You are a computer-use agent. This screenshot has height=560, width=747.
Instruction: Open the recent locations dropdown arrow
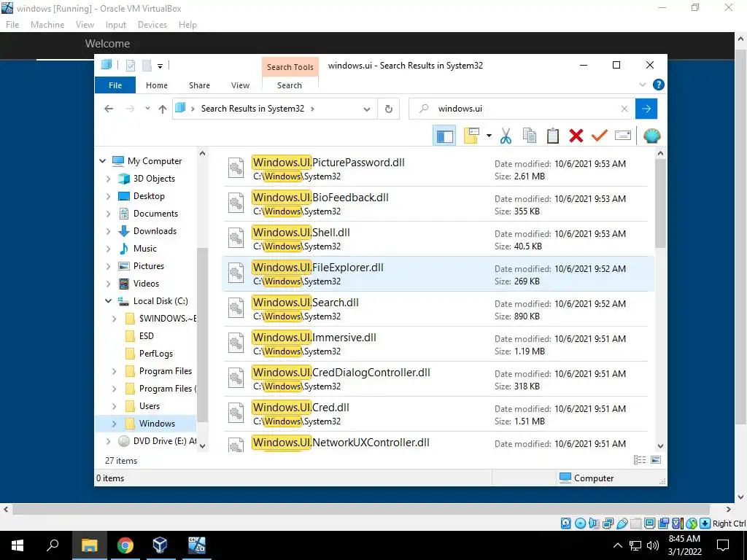coord(147,109)
